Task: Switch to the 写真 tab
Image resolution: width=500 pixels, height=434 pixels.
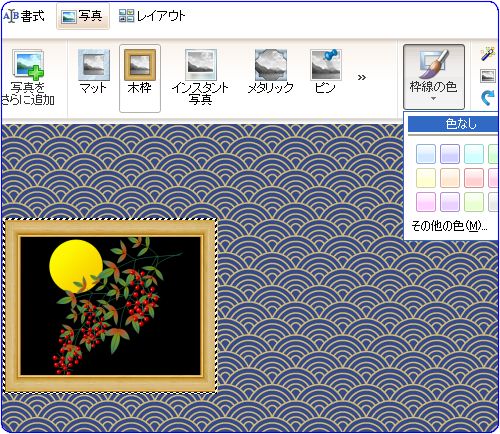Action: pos(83,16)
